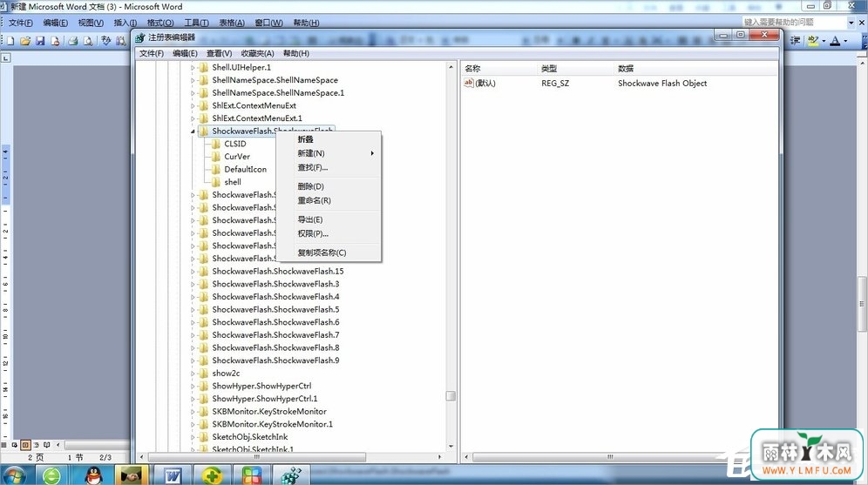Open colorful four-square icon on taskbar
The height and width of the screenshot is (485, 868).
(x=251, y=475)
